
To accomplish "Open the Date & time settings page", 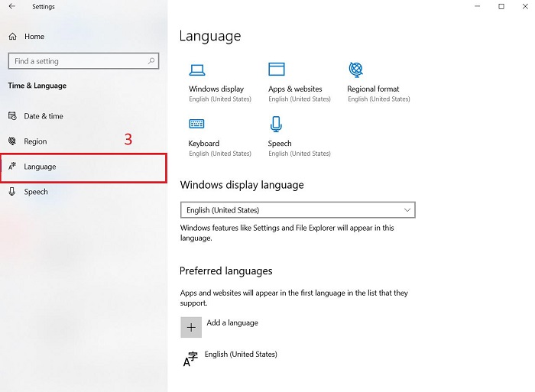I will tap(43, 116).
